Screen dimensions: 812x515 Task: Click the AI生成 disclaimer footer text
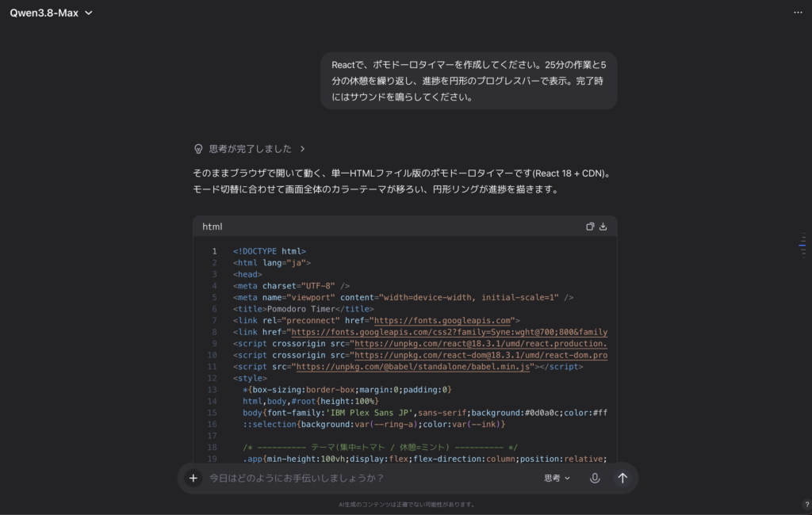[407, 505]
